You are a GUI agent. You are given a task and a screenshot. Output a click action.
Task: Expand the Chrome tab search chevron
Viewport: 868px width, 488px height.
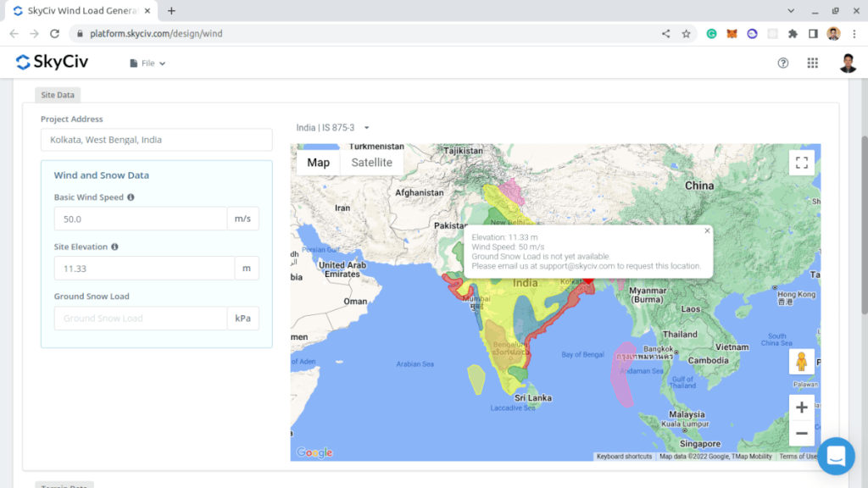[x=792, y=11]
